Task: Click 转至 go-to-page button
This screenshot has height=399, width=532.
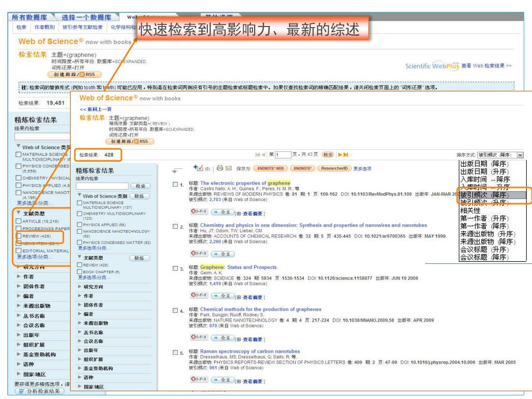Action: point(328,155)
